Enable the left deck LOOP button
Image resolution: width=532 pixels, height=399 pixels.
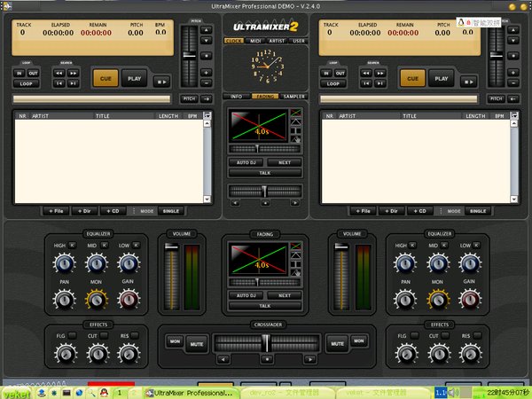(x=27, y=82)
